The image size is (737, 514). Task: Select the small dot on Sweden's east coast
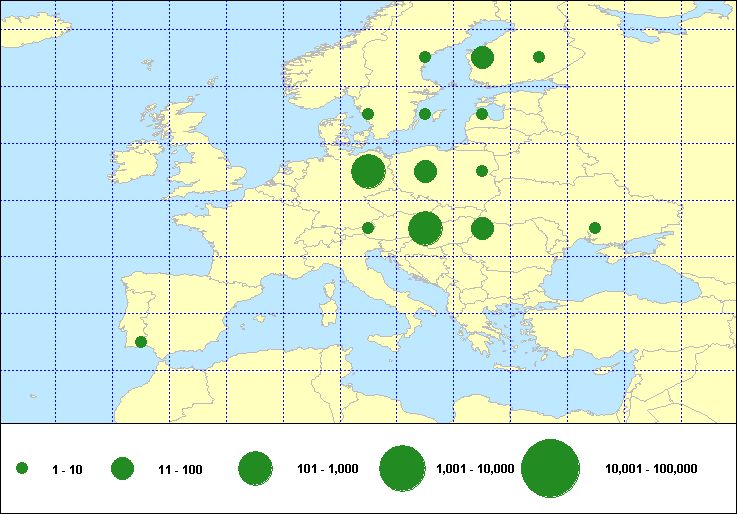(425, 57)
